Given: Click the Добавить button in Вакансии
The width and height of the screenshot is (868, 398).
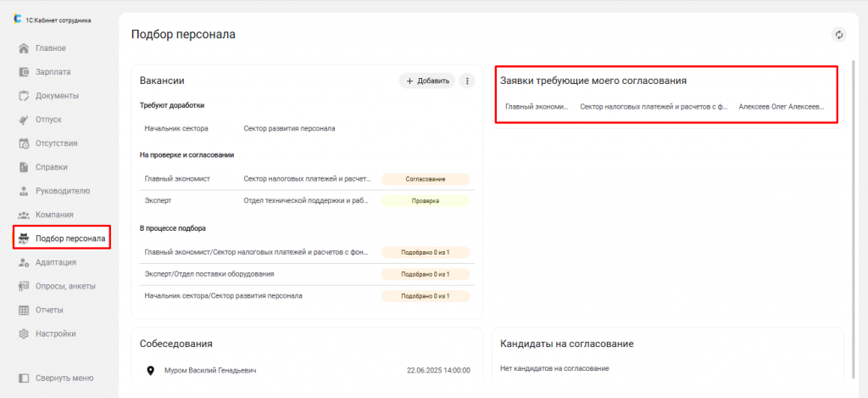Looking at the screenshot, I should point(427,81).
